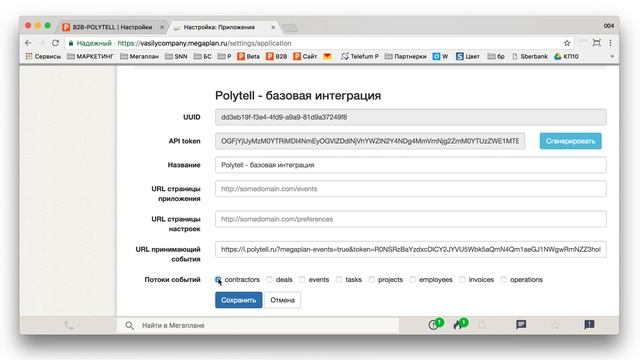Open the mail envelope bookmark
640x360 pixels.
pyautogui.click(x=327, y=56)
